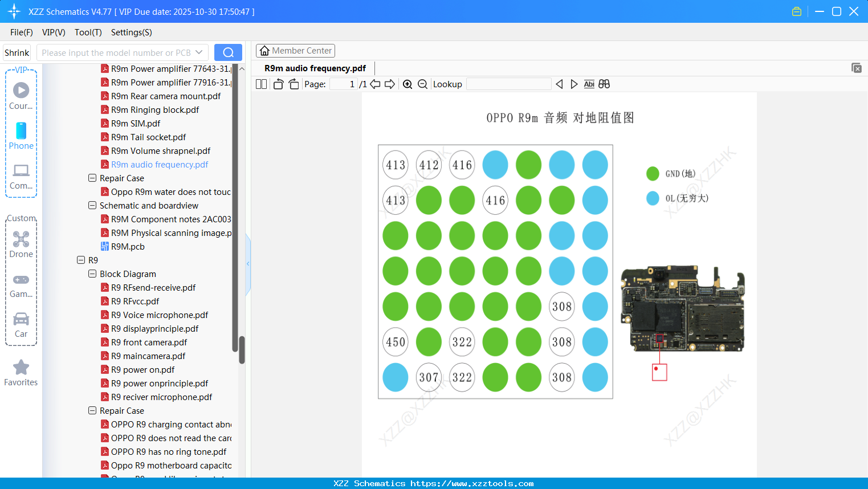Click the Page number input box
868x489 pixels.
[x=343, y=84]
